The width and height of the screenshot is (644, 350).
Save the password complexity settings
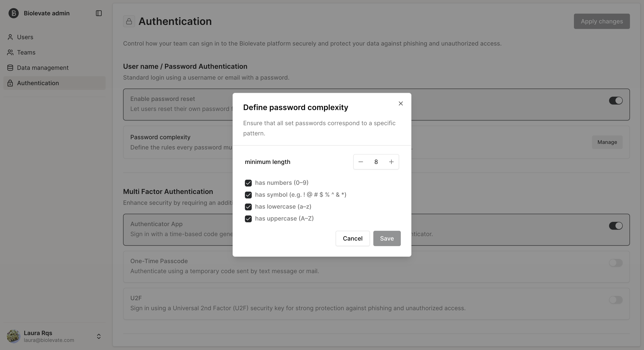click(x=387, y=238)
